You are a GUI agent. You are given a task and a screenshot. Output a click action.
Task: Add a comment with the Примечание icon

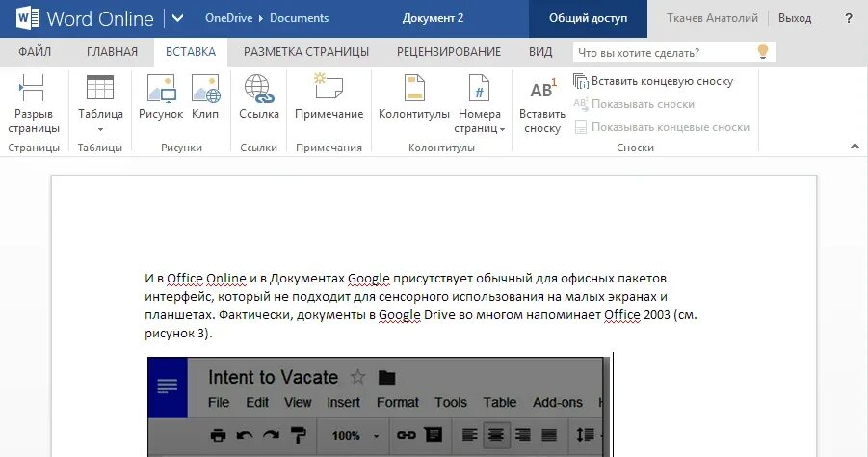coord(329,97)
